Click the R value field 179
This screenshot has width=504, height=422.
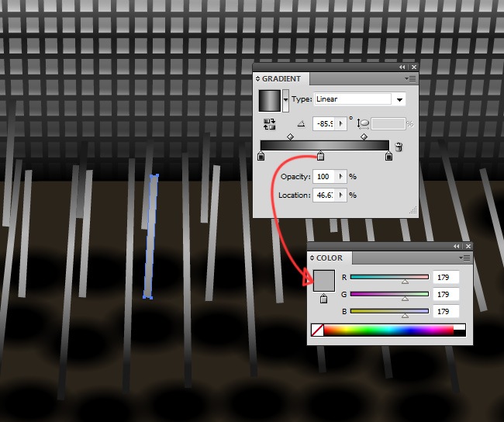coord(446,277)
